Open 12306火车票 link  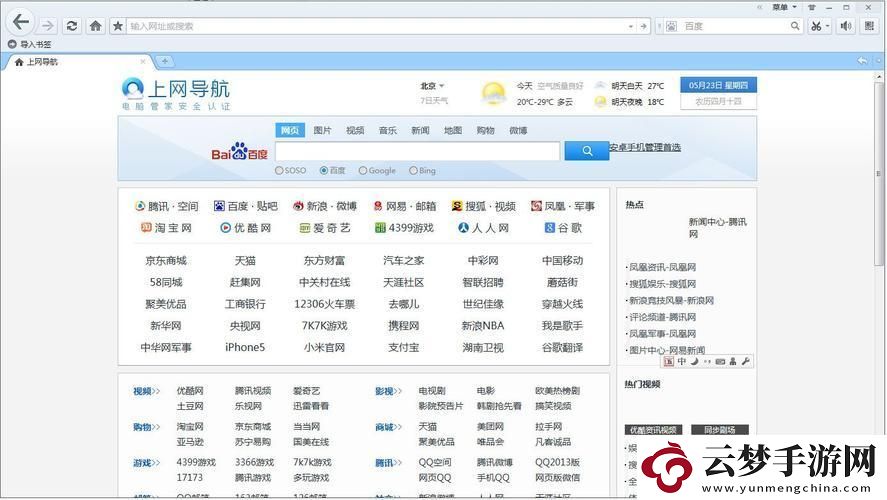pyautogui.click(x=325, y=304)
